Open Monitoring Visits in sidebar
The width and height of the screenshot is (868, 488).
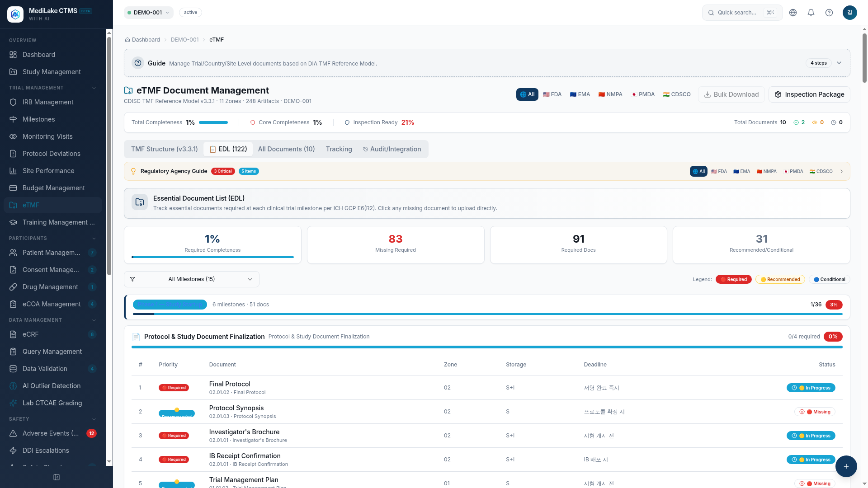(53, 136)
